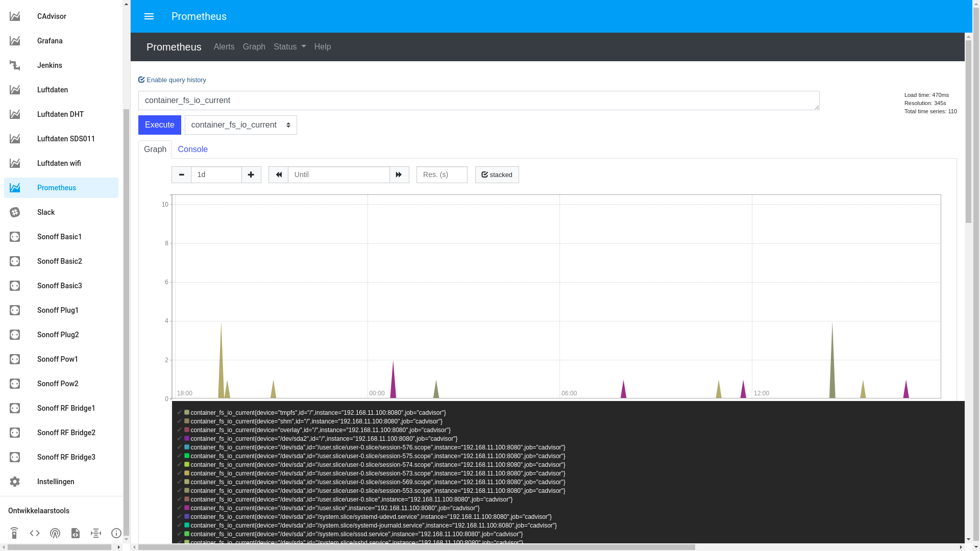Toggle the Enable query history checkbox
Screen dimensions: 980x551
(142, 80)
